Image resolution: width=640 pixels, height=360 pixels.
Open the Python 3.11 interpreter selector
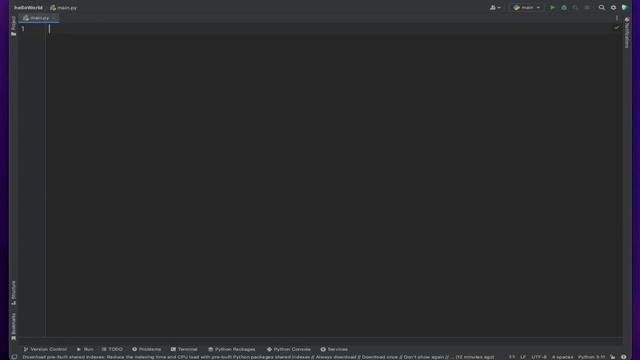[x=591, y=357]
